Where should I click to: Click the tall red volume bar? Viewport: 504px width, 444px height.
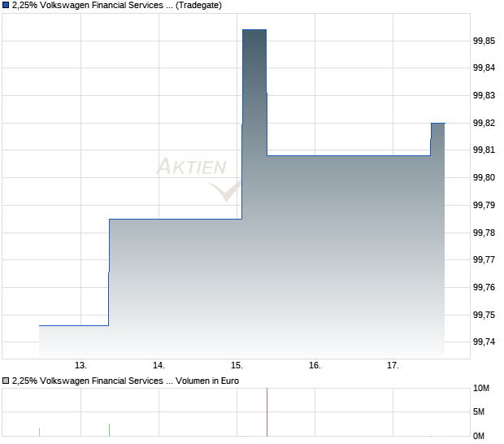click(x=267, y=412)
